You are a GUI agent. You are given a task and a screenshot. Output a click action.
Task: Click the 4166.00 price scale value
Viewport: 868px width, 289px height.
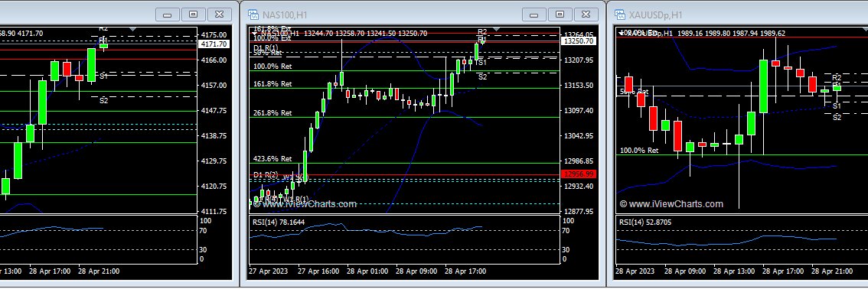pos(214,60)
